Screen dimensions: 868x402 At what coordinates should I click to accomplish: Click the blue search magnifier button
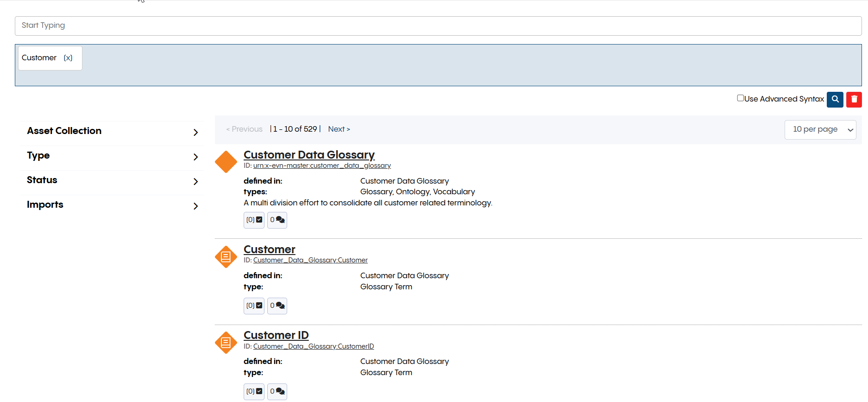[x=835, y=99]
